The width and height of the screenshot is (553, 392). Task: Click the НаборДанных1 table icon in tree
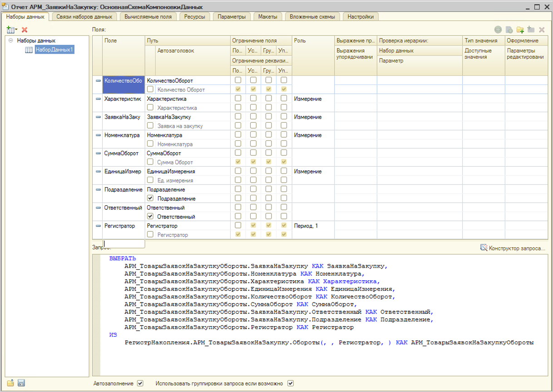click(29, 50)
